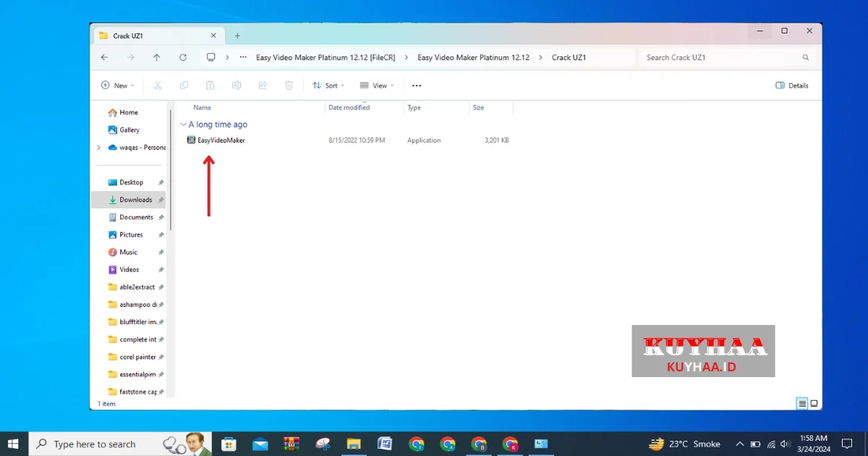Click the Wi-Fi network tray icon
Screen dimensions: 868x456
click(x=771, y=444)
